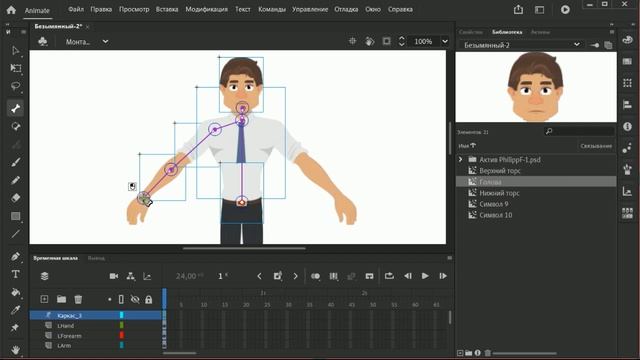Click the rotation tool icon above the stage
The image size is (640, 360).
[x=370, y=41]
